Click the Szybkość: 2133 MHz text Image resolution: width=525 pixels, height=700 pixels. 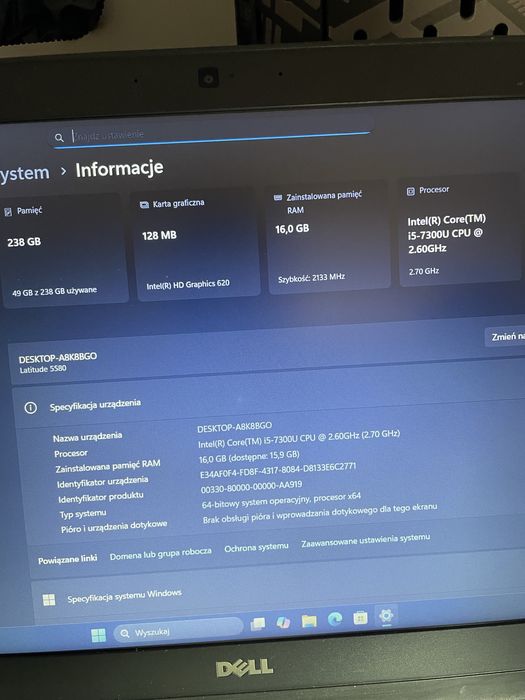coord(311,278)
